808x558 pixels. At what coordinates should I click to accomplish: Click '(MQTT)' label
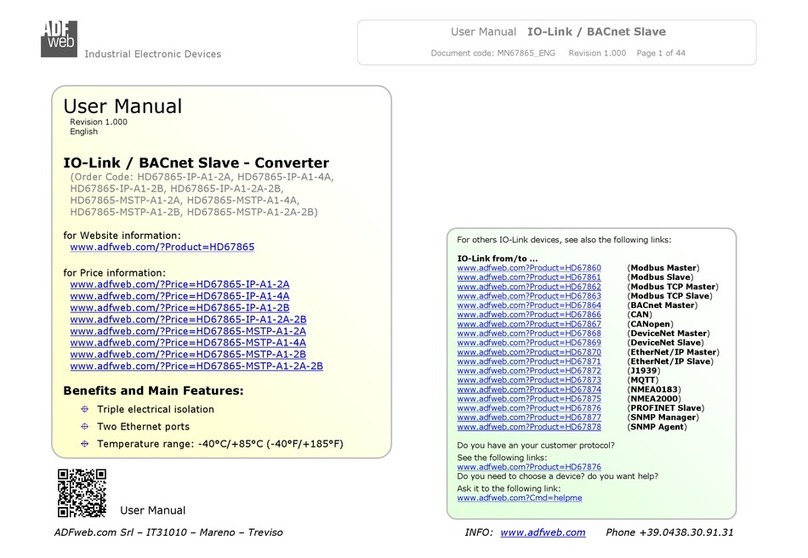click(x=643, y=380)
